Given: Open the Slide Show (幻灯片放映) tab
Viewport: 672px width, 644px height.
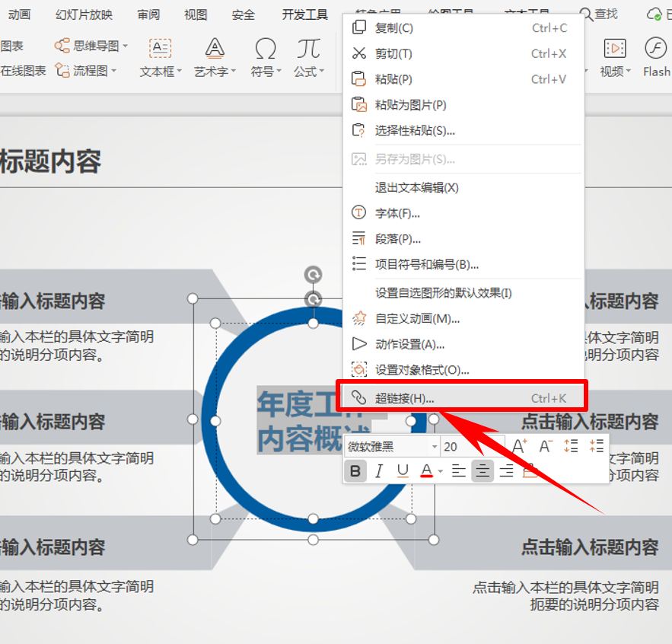Looking at the screenshot, I should point(84,14).
